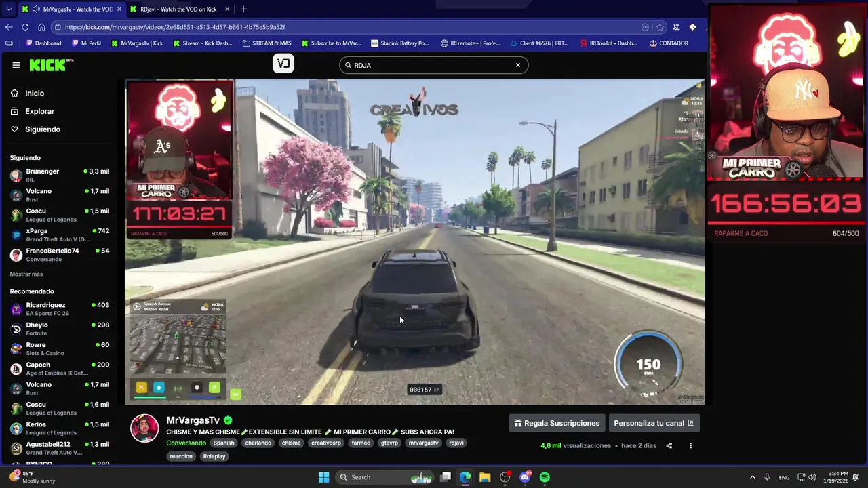Open Siguiendo in the Kick sidebar

tap(43, 129)
